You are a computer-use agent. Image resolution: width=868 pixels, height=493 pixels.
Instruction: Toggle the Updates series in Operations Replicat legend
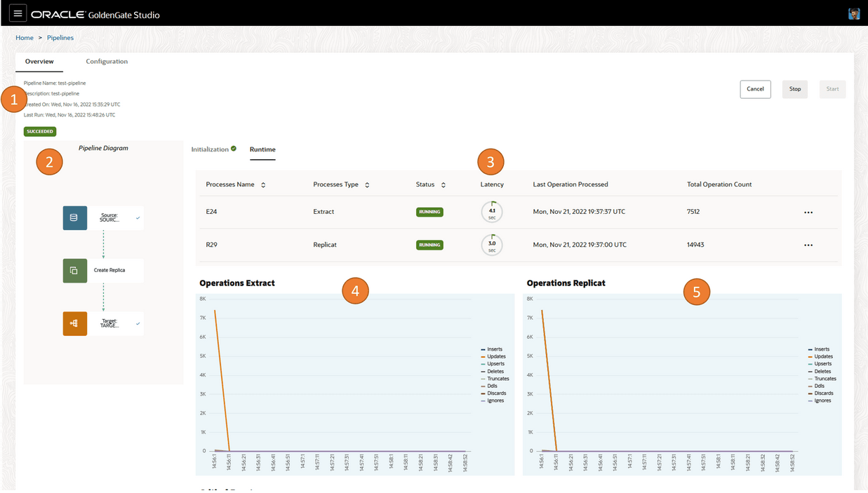tap(824, 356)
